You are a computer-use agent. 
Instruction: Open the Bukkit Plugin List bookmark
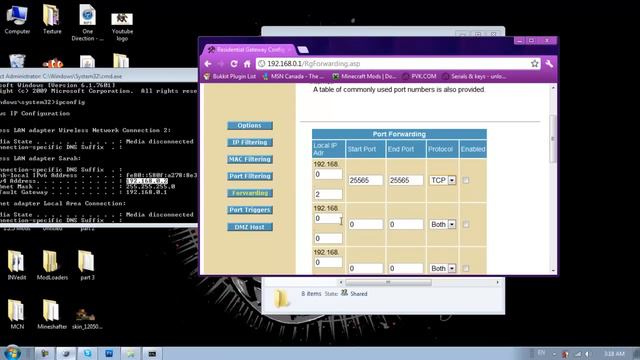click(x=230, y=76)
